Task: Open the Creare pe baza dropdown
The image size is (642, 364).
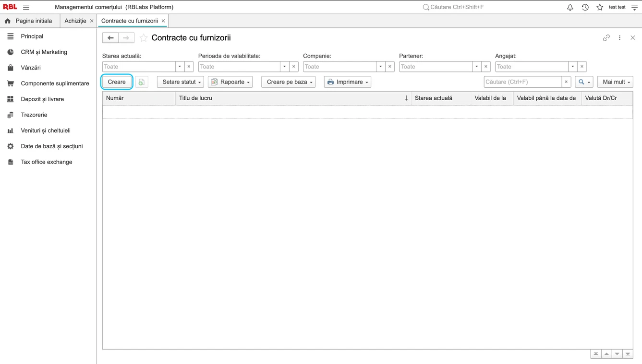Action: 289,82
